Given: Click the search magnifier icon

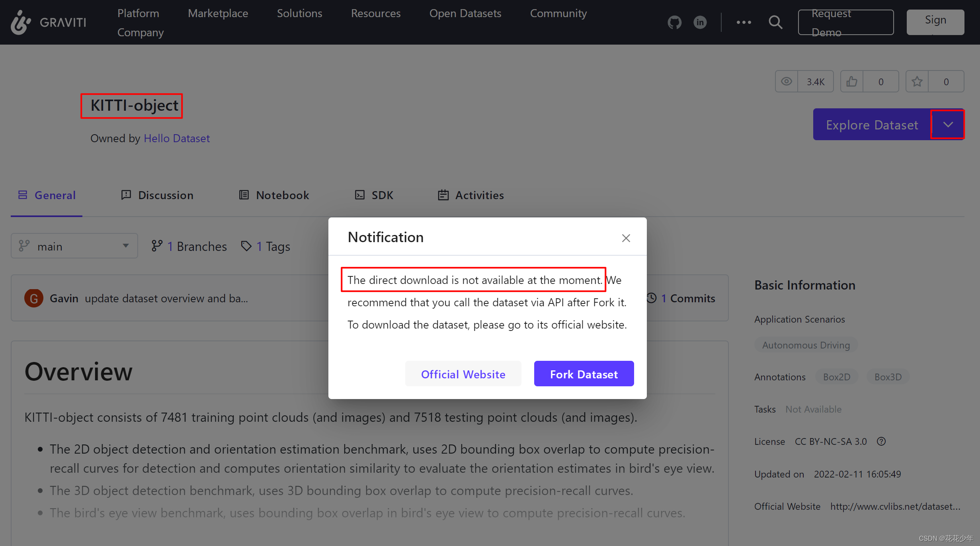Looking at the screenshot, I should click(775, 22).
